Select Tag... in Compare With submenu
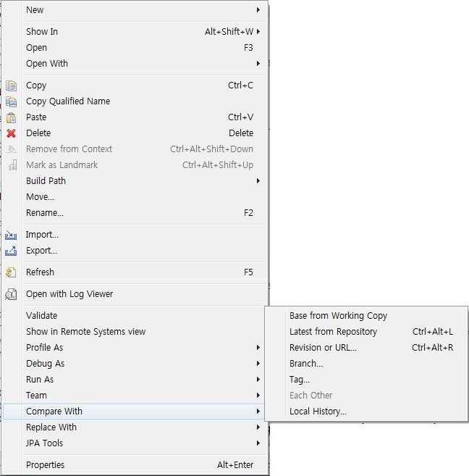469x476 pixels. pyautogui.click(x=366, y=380)
